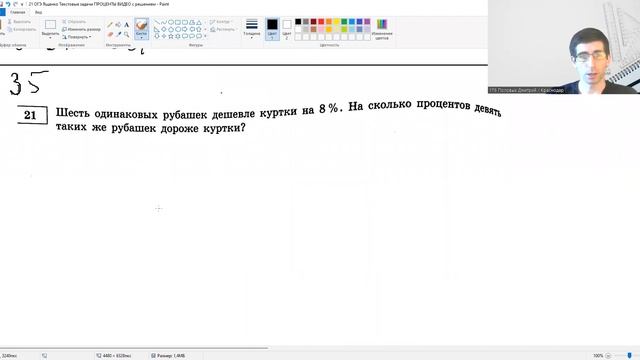This screenshot has height=360, width=640.
Task: Pick the orange color swatch
Action: point(329,22)
